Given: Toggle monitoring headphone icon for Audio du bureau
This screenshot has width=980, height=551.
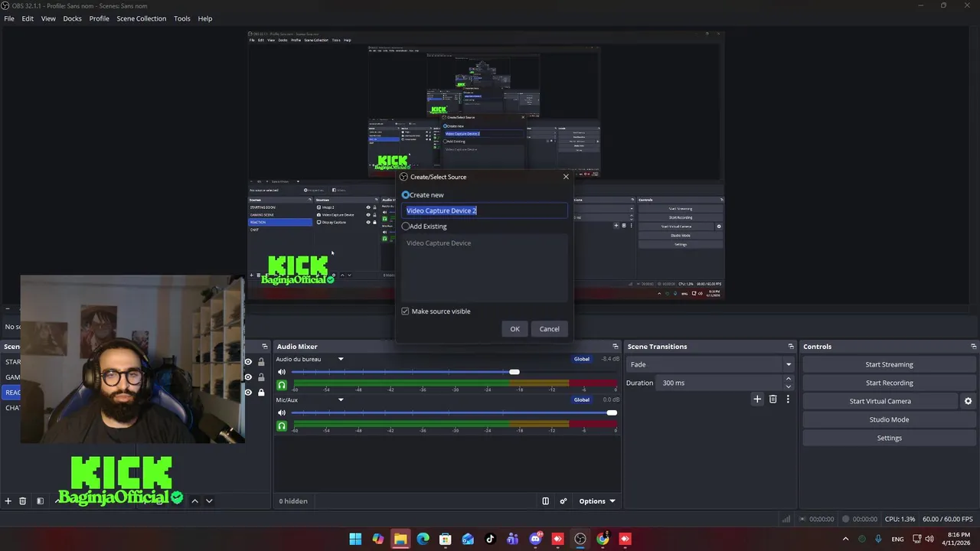Looking at the screenshot, I should [282, 385].
